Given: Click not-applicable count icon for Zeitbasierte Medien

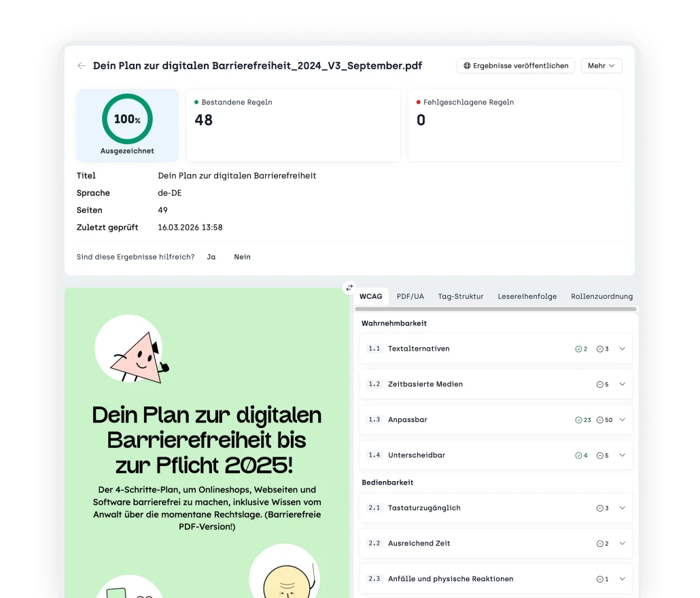Looking at the screenshot, I should click(600, 385).
